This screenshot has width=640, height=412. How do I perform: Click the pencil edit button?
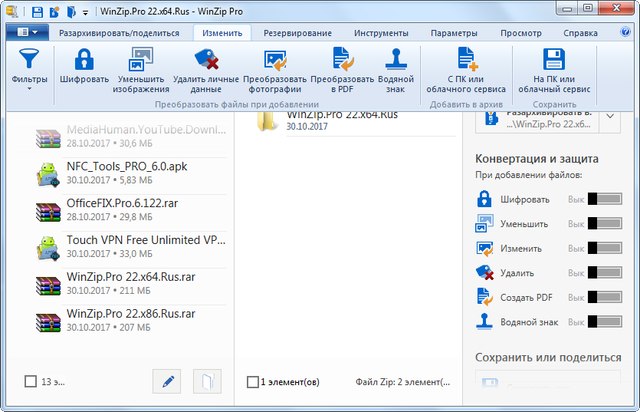tap(167, 381)
